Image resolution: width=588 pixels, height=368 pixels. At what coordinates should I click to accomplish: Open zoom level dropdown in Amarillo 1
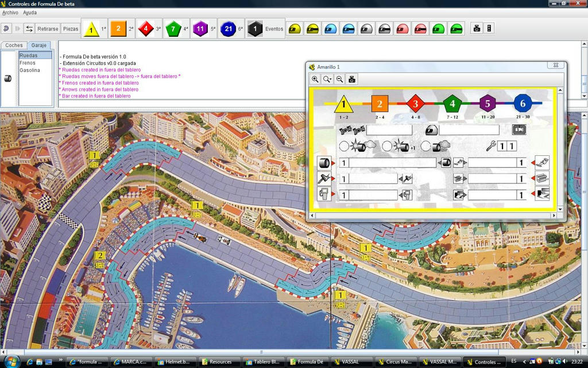click(327, 79)
